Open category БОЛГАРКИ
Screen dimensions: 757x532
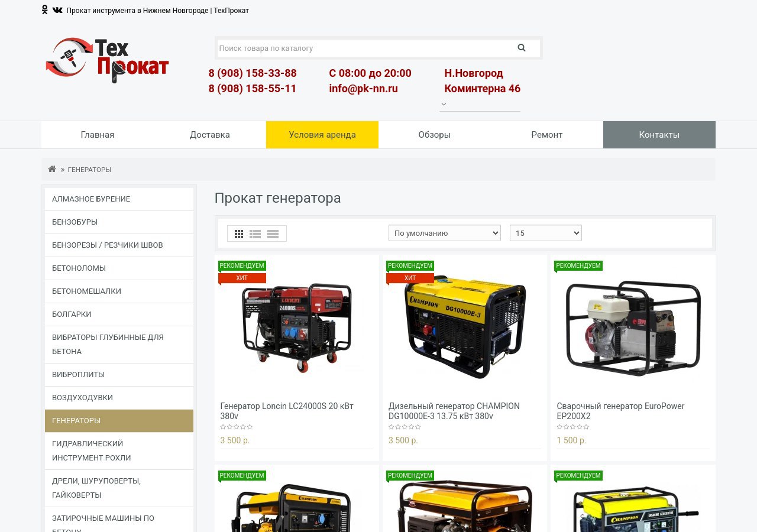(119, 314)
